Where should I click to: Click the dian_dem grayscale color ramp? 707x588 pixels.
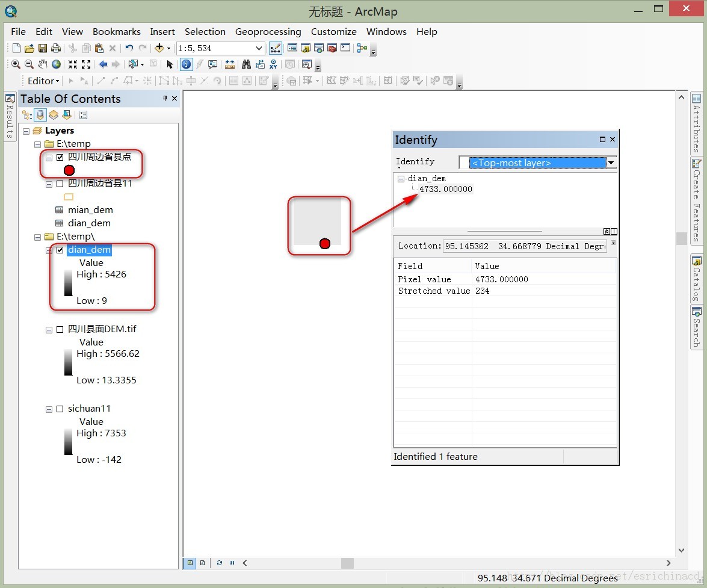[68, 283]
